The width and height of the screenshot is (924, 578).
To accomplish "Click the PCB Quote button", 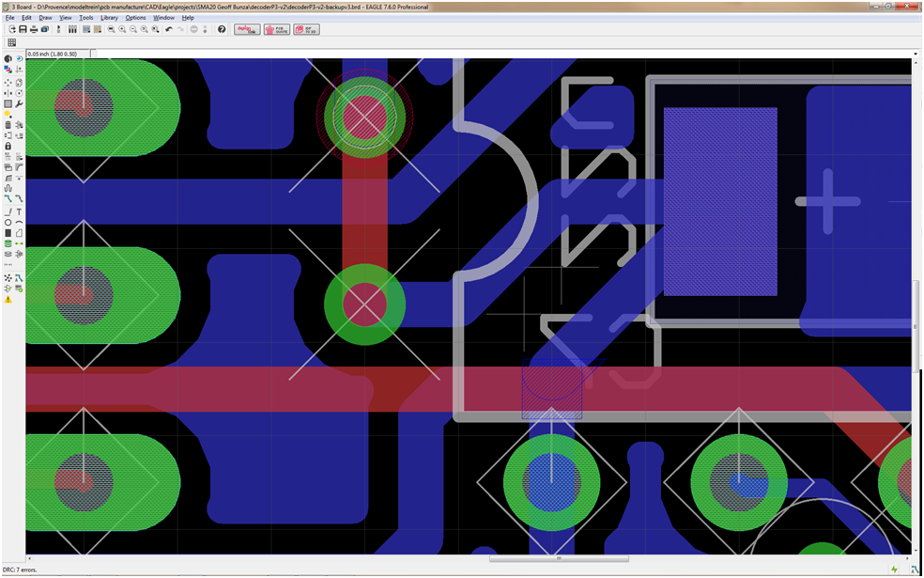I will [277, 29].
